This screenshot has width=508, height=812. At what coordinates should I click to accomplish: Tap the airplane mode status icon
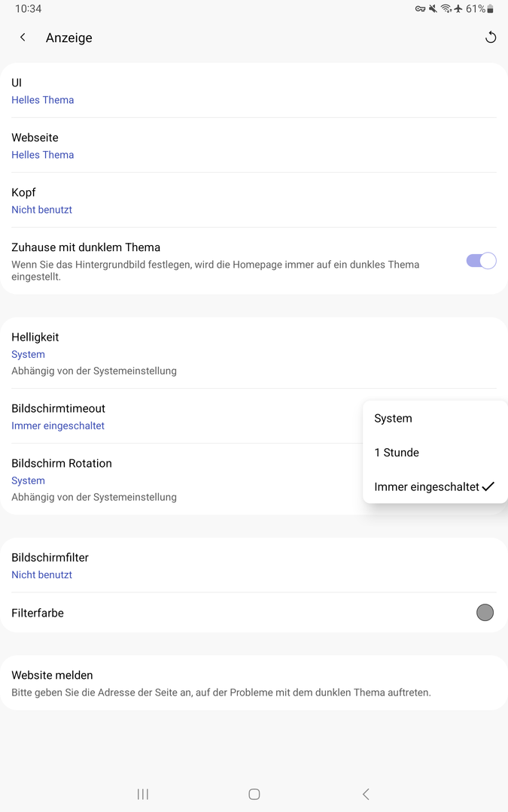[x=458, y=9]
